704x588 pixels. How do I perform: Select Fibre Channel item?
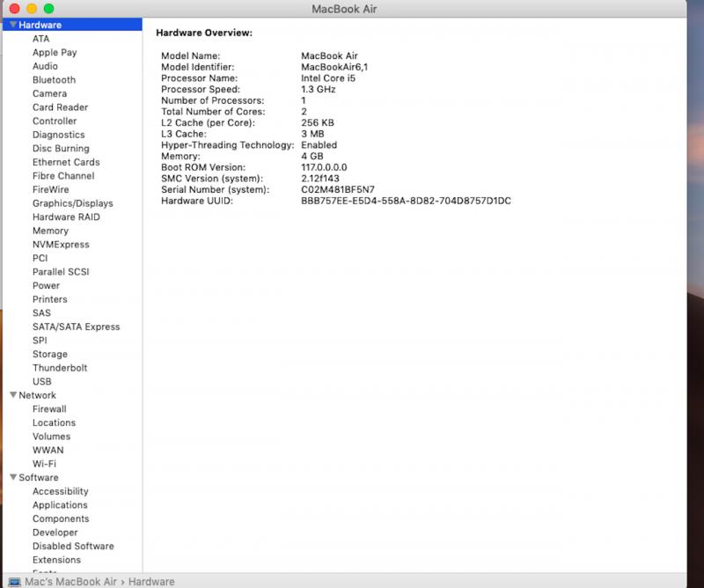tap(63, 176)
